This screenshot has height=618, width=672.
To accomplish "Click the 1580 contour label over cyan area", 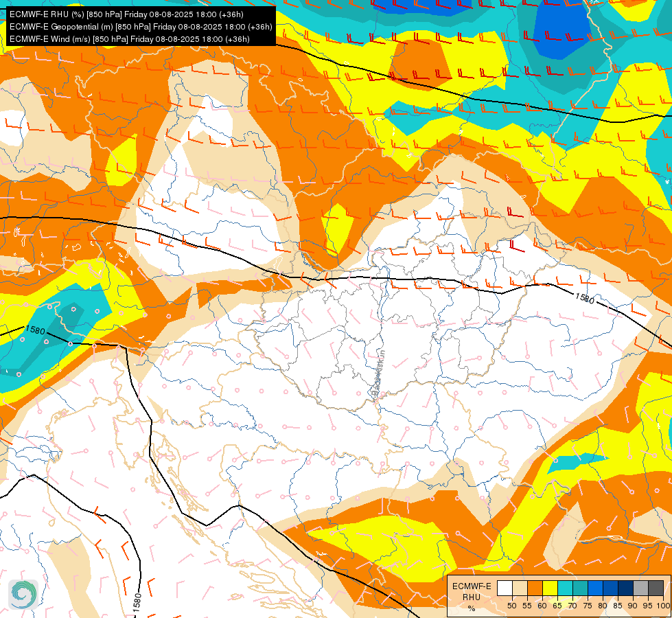I will click(35, 330).
